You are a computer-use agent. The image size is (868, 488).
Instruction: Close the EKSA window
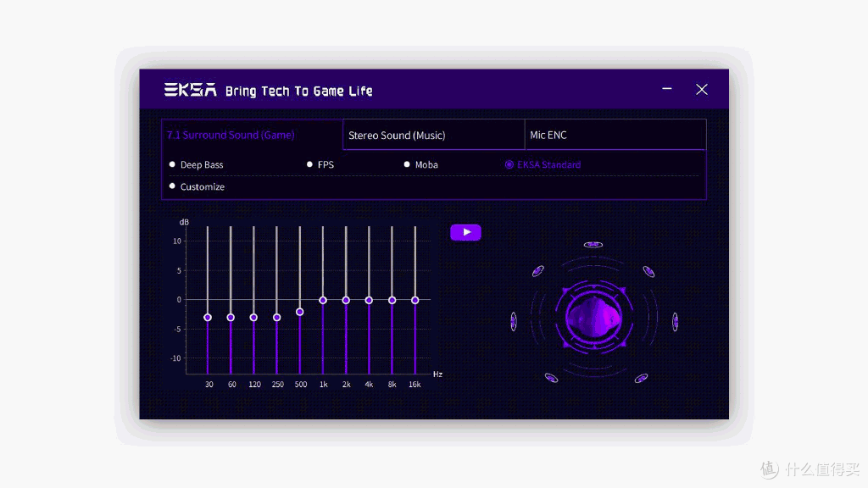702,90
